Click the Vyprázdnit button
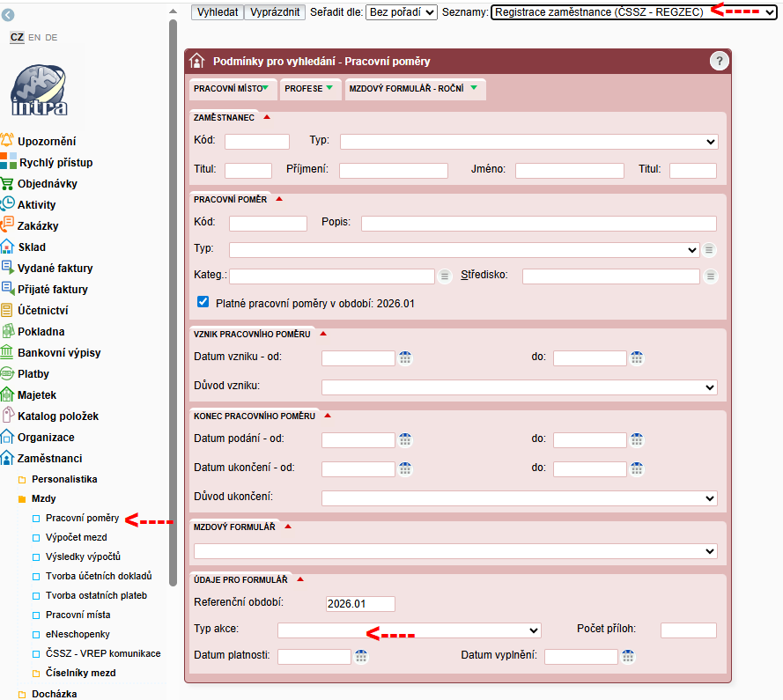This screenshot has height=700, width=783. click(275, 11)
